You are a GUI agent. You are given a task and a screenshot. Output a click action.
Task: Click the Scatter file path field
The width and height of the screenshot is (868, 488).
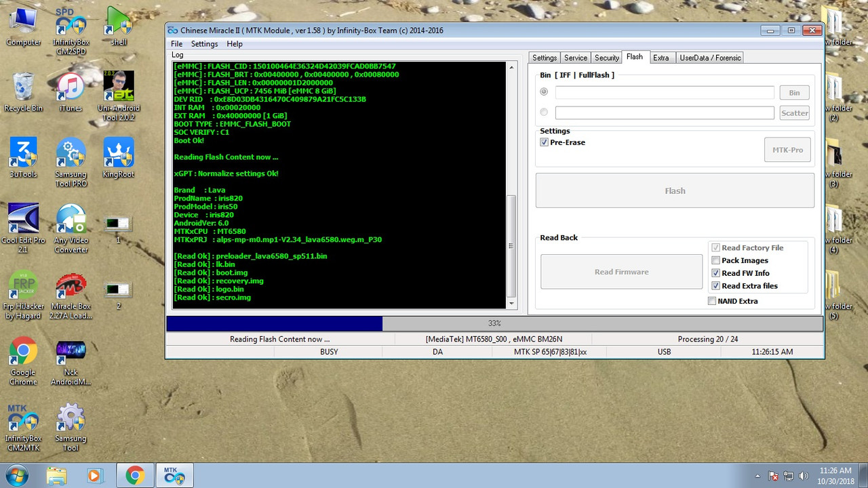[x=665, y=113]
